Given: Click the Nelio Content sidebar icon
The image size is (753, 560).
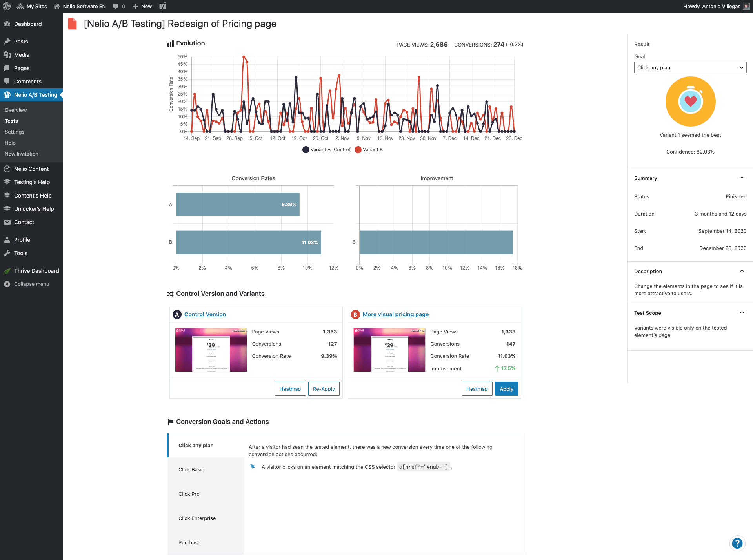Looking at the screenshot, I should pyautogui.click(x=7, y=169).
